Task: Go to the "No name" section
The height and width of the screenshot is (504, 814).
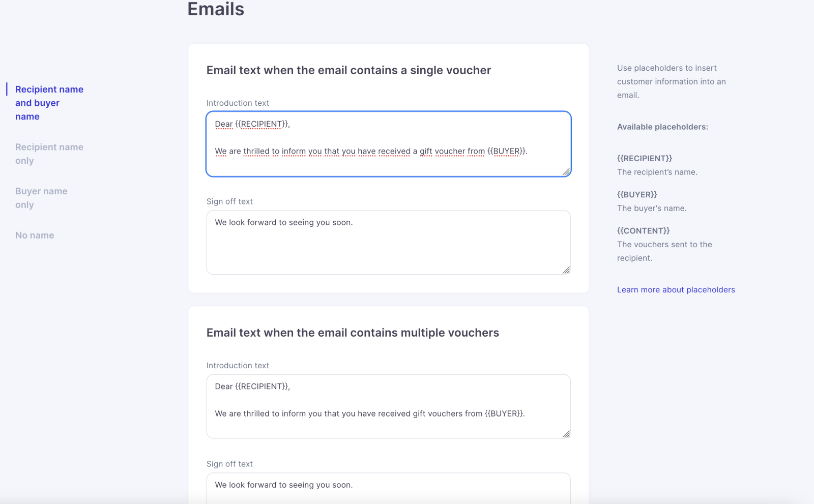Action: click(x=35, y=235)
